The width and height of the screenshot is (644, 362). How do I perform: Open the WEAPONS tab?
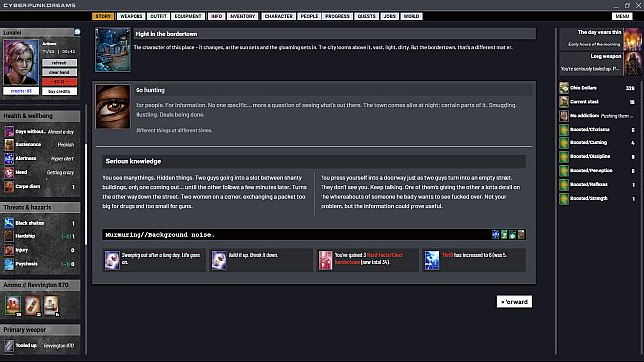point(131,16)
